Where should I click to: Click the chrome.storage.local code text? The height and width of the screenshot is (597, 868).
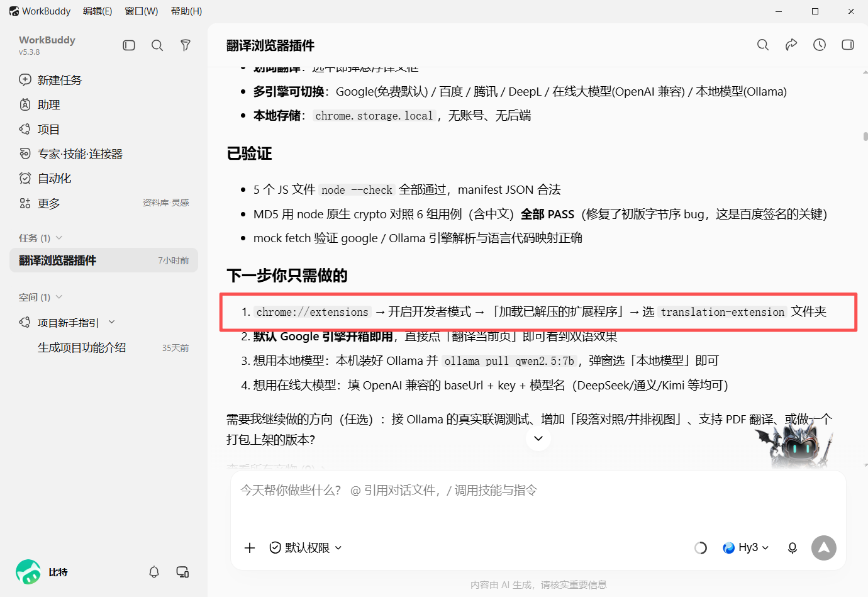tap(374, 116)
